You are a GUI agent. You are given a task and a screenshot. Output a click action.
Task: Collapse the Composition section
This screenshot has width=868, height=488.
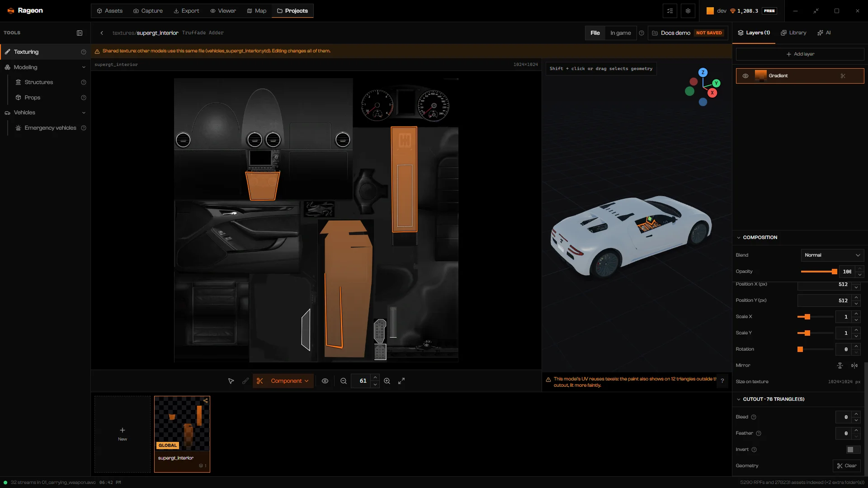click(x=739, y=238)
